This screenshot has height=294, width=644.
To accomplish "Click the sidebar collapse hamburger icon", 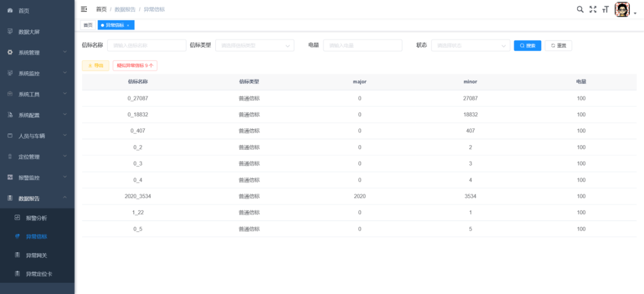I will (x=84, y=10).
